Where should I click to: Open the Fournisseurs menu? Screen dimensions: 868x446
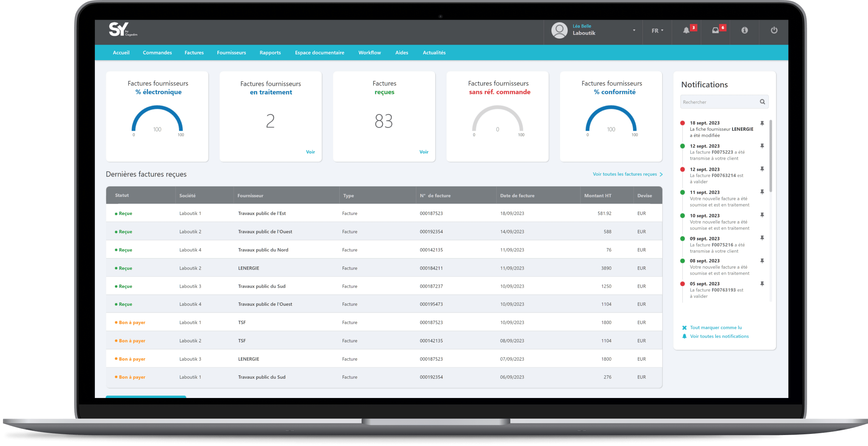pyautogui.click(x=231, y=53)
